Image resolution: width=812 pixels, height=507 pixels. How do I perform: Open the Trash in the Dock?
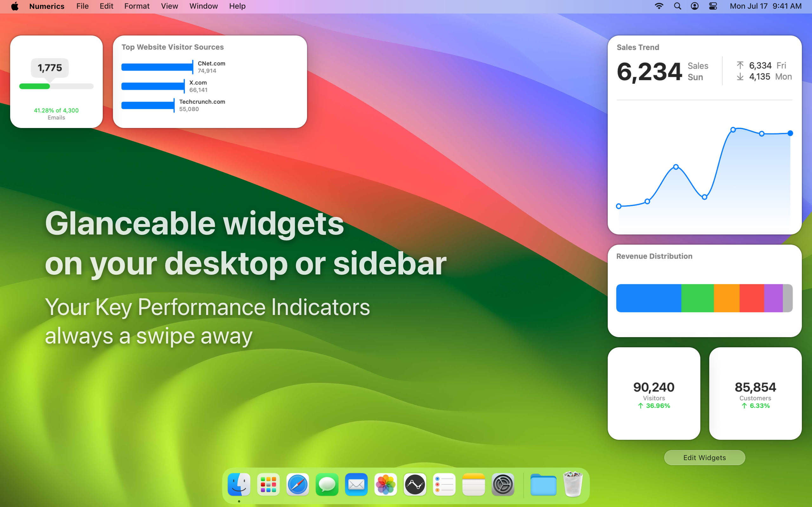573,485
